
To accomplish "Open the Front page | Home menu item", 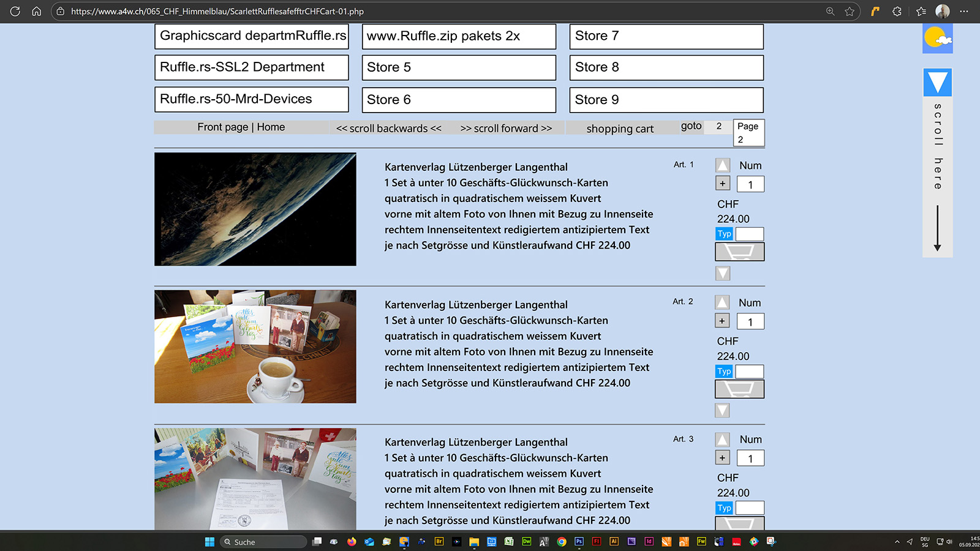I will 241,127.
